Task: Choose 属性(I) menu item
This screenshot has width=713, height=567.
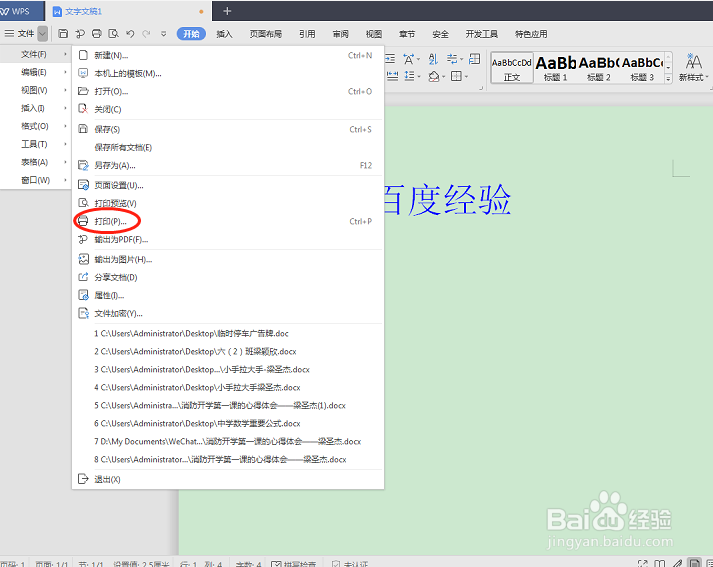Action: point(227,296)
